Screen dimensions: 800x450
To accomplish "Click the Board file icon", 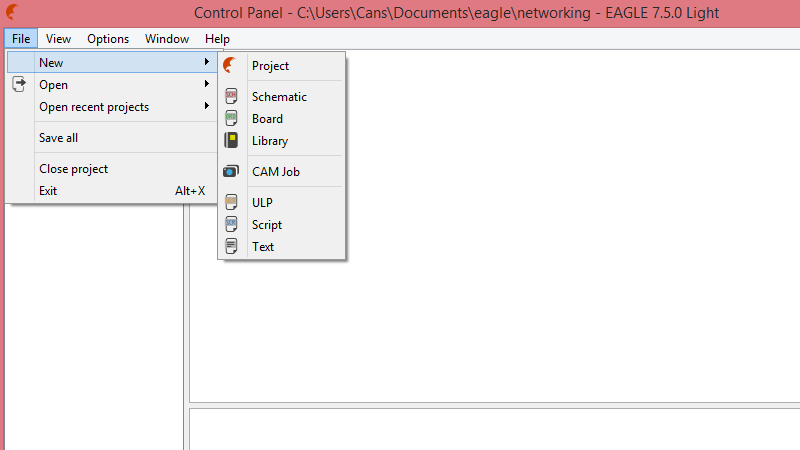I will coord(231,118).
